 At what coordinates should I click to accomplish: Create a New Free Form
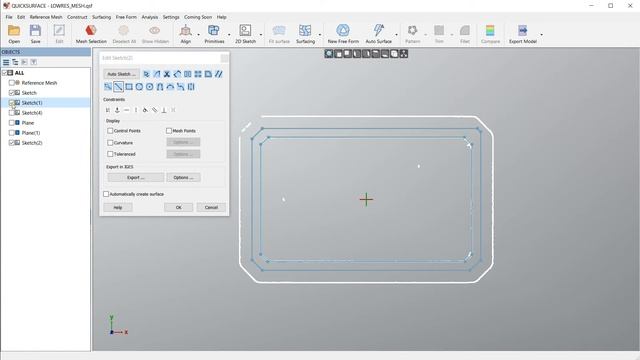tap(343, 33)
